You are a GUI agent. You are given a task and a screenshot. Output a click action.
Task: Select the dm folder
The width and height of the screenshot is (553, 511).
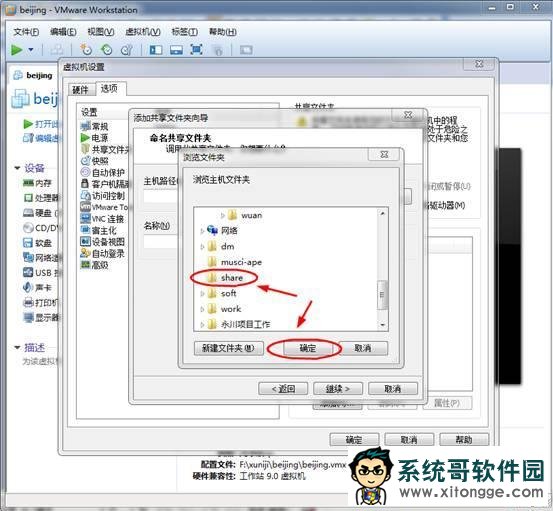pyautogui.click(x=221, y=246)
